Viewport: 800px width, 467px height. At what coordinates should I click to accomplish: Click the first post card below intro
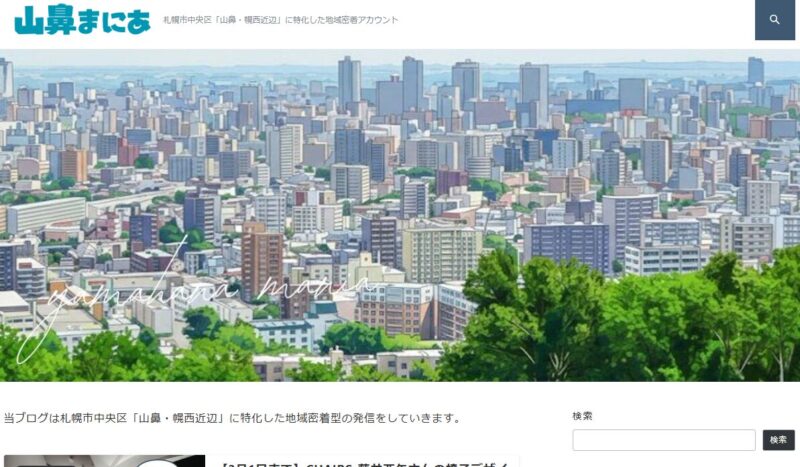pyautogui.click(x=261, y=461)
